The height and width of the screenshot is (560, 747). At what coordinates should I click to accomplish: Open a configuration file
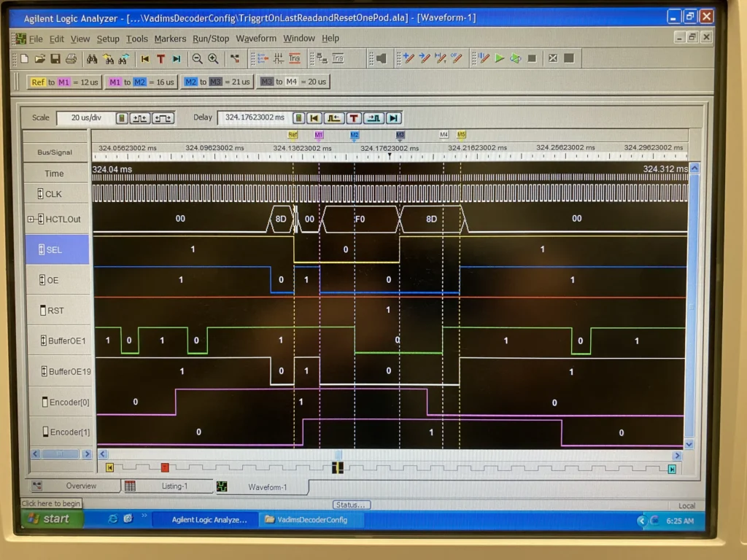[x=40, y=58]
